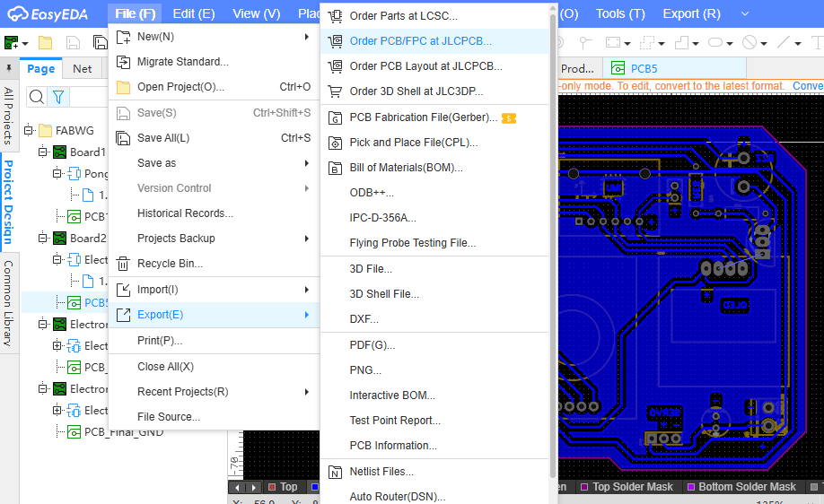Viewport: 824px width, 504px height.
Task: Open the Save as submenu
Action: 214,163
